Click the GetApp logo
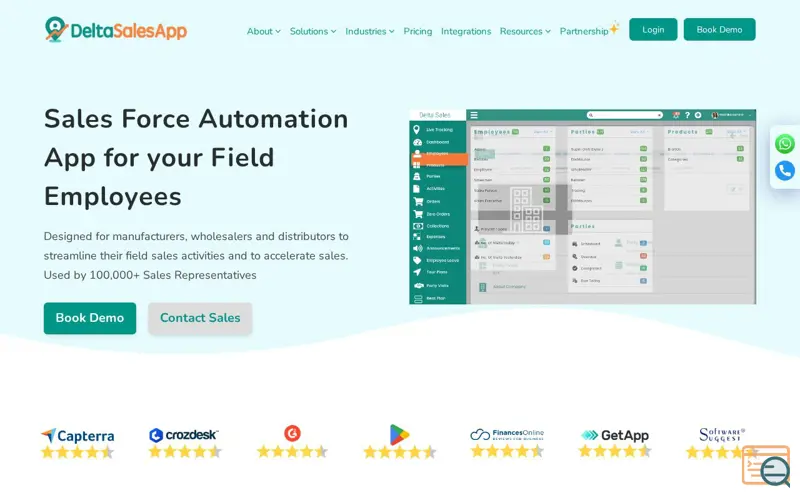The image size is (800, 500). 615,435
